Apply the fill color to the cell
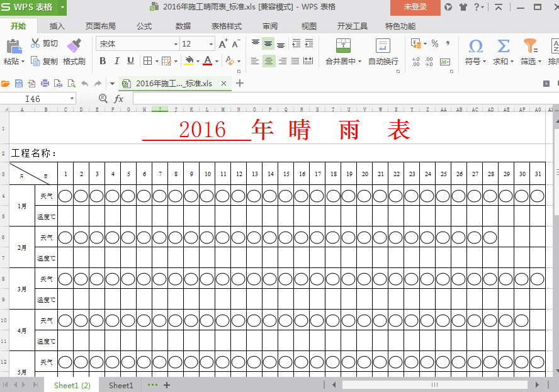Image resolution: width=559 pixels, height=392 pixels. [189, 59]
